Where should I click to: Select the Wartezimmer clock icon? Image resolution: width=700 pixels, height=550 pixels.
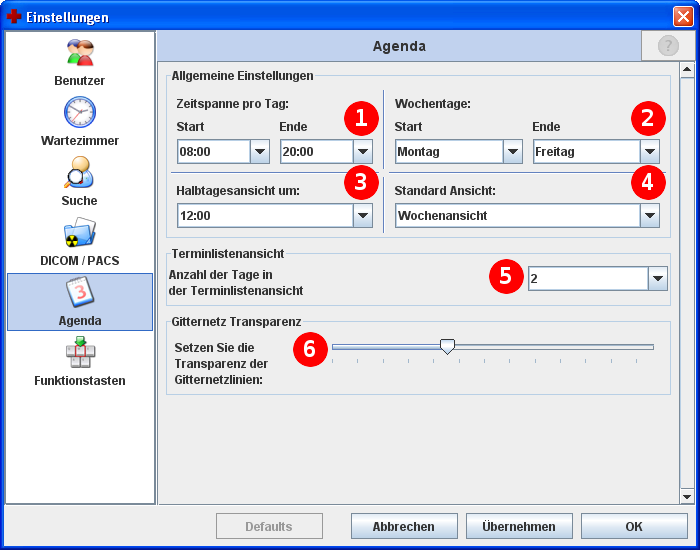[x=80, y=112]
